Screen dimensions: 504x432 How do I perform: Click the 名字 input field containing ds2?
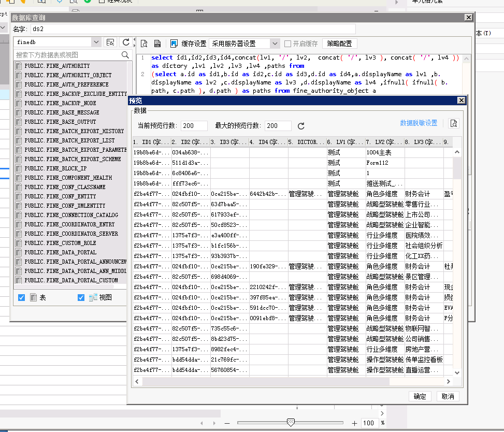click(193, 29)
